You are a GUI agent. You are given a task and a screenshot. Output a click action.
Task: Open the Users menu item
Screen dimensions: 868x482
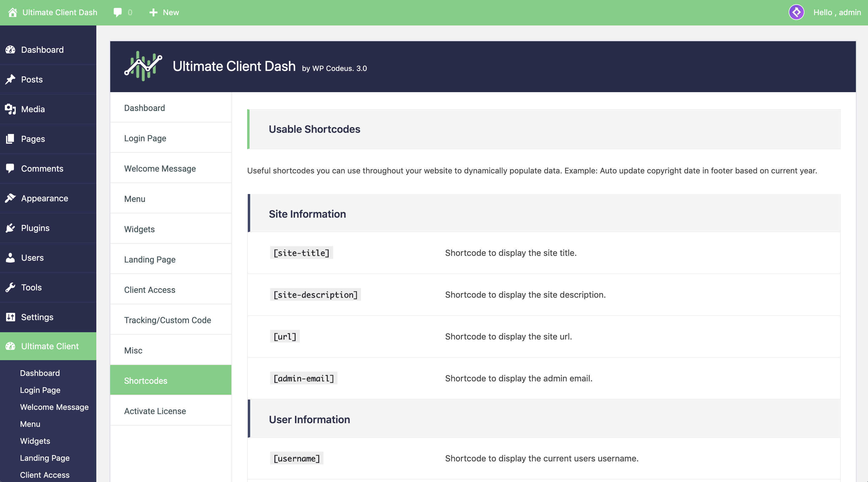32,258
